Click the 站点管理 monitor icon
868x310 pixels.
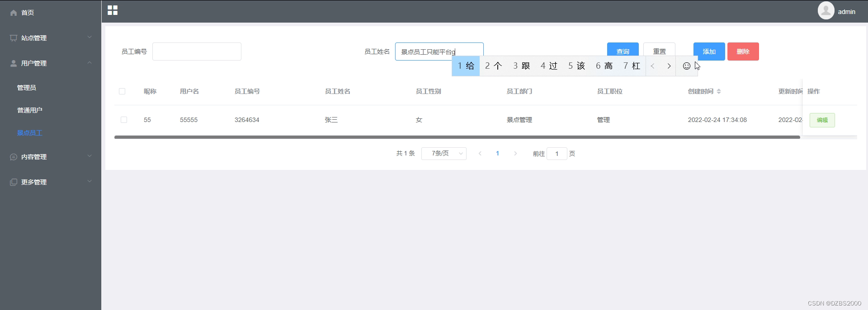(x=14, y=38)
